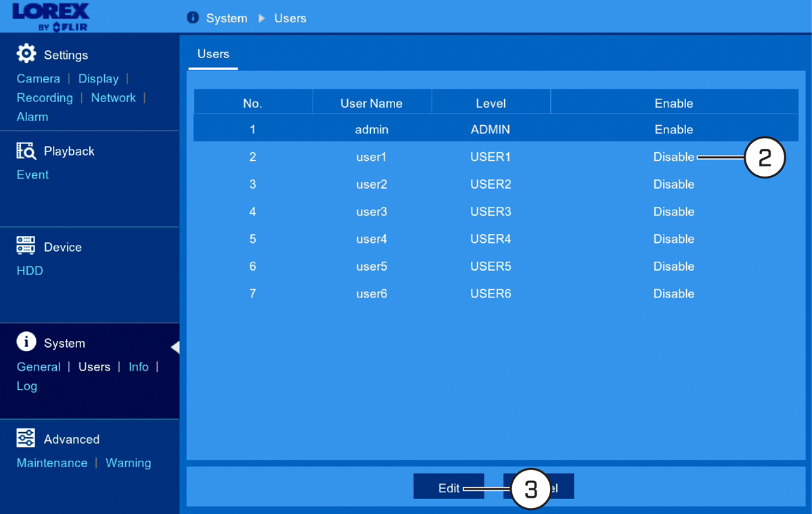Viewport: 812px width, 514px height.
Task: Select the Users tab
Action: [213, 54]
